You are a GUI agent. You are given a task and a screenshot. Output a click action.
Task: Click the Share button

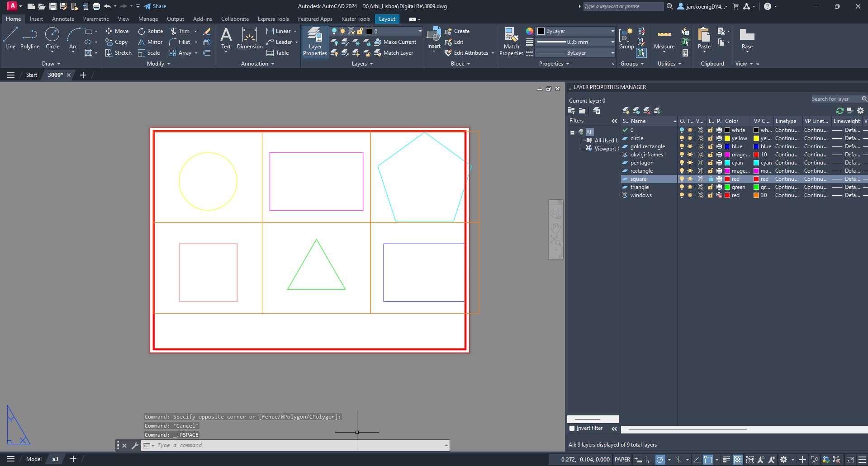click(x=155, y=6)
